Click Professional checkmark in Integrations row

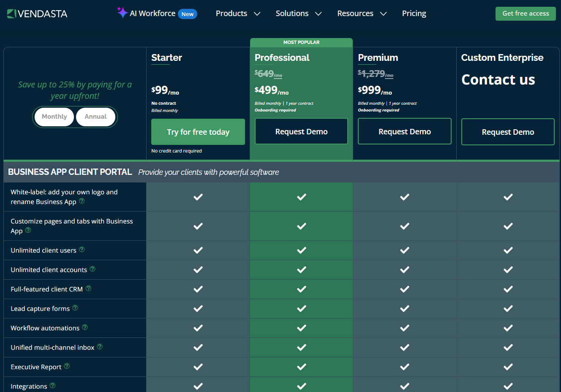coord(302,386)
